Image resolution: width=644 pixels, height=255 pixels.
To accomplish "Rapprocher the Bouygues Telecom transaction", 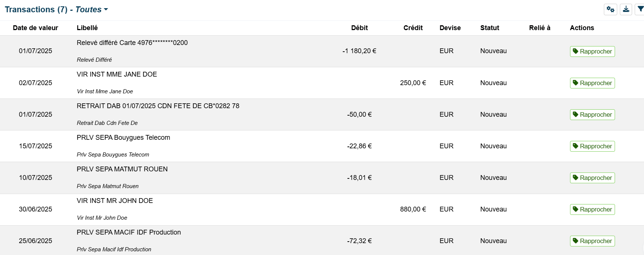I will pos(592,146).
